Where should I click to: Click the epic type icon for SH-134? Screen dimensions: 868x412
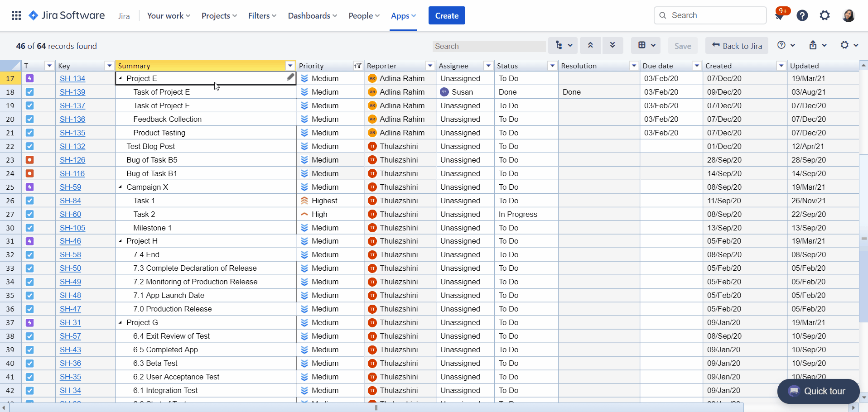[x=29, y=78]
